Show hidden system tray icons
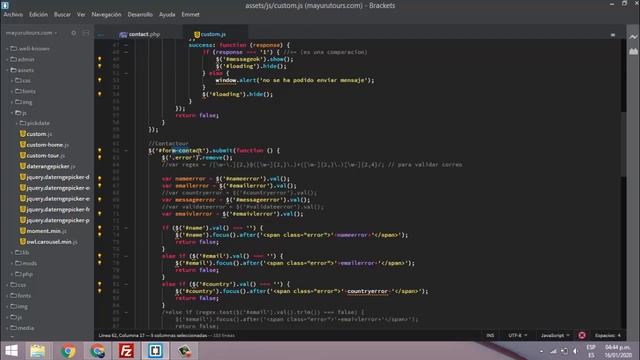Screen dimensions: 640x360 point(541,351)
